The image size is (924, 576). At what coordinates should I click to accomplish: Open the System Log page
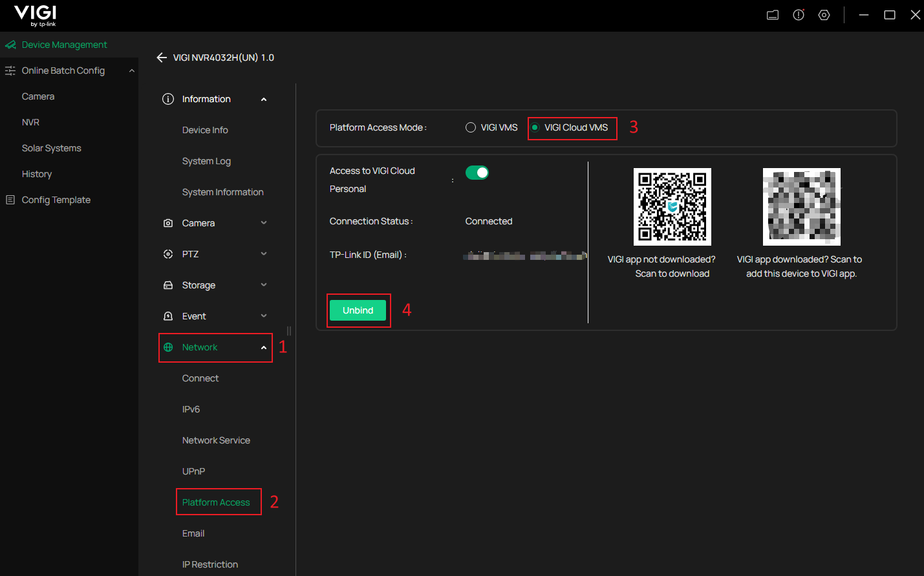(x=206, y=161)
